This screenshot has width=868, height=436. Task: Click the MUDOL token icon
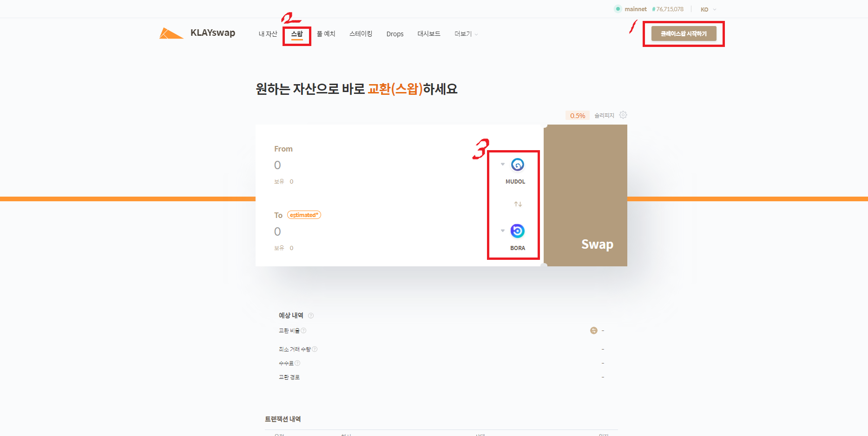pos(518,165)
